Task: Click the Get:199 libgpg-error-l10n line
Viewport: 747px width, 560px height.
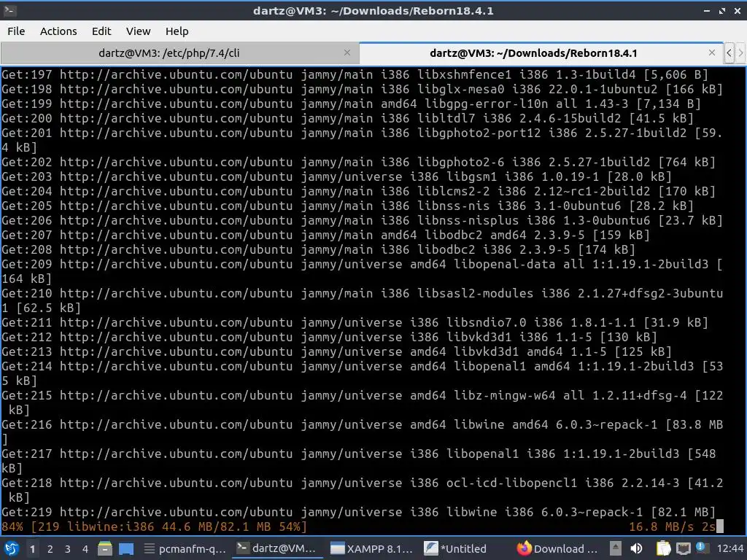Action: pos(351,104)
